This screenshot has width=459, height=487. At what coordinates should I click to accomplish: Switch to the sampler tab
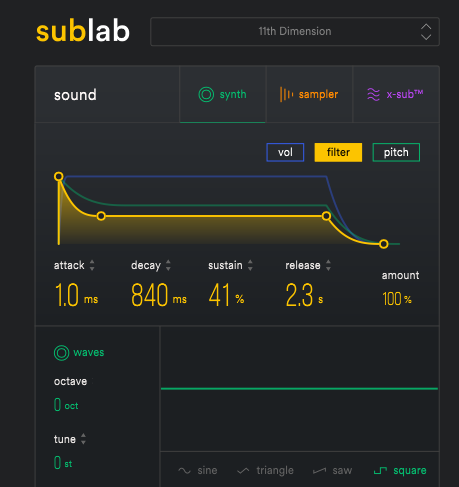pyautogui.click(x=309, y=94)
